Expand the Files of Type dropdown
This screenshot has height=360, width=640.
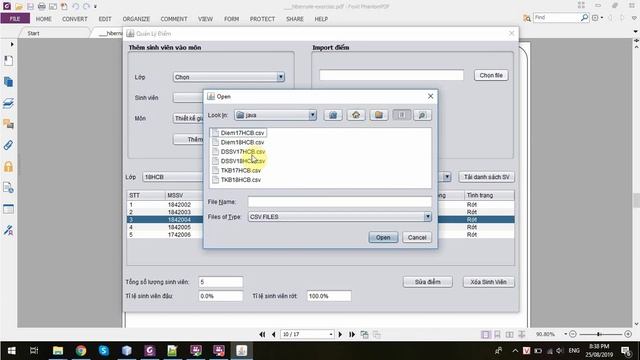point(427,217)
